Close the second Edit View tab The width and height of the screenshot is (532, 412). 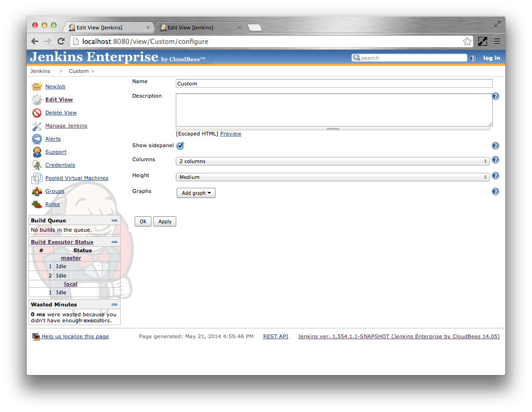(239, 28)
